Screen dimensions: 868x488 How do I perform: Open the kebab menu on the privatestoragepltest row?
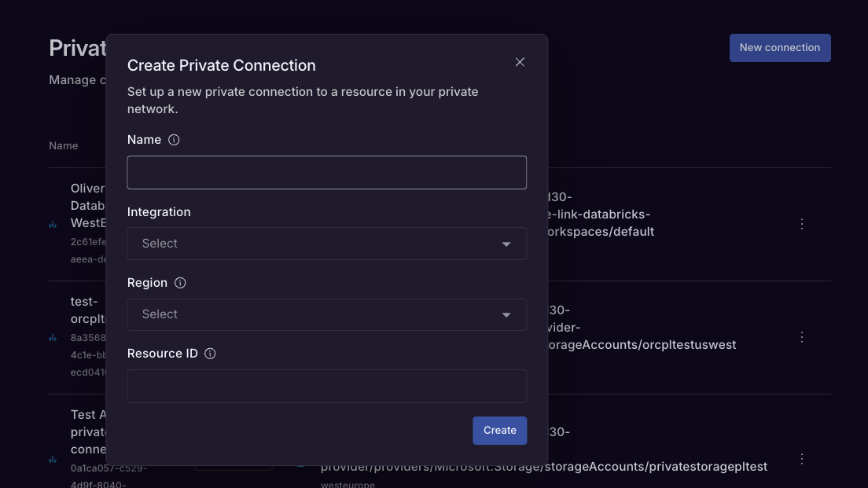click(x=802, y=459)
